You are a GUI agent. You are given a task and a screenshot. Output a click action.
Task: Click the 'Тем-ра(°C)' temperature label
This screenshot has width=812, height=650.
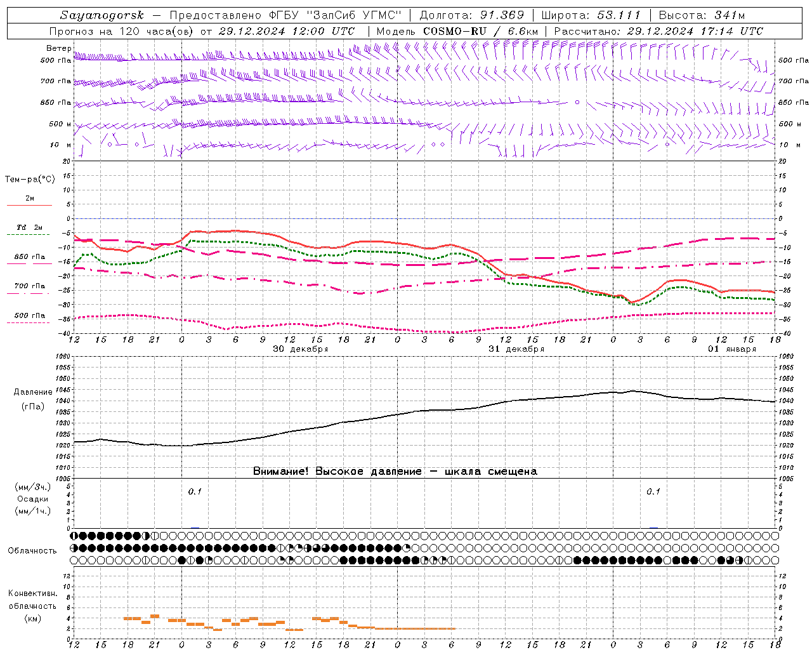point(30,180)
